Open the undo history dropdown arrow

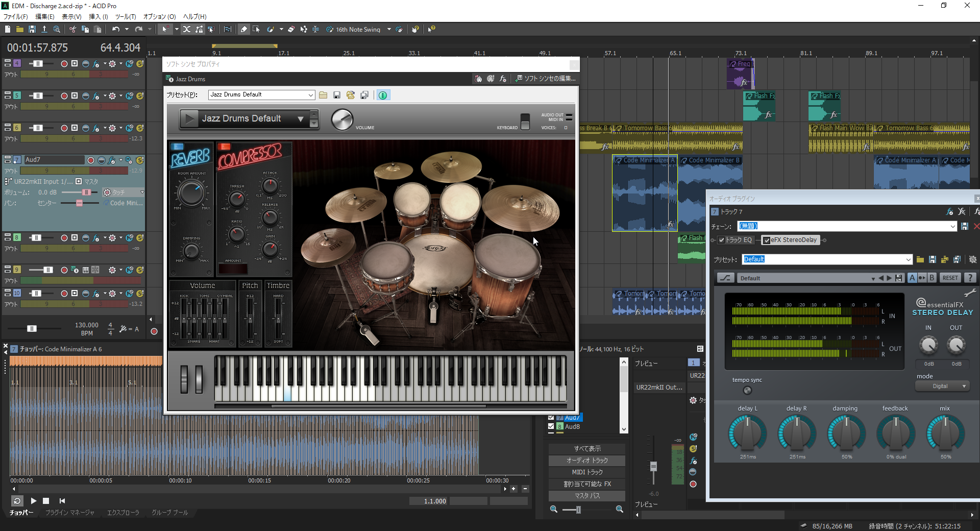127,29
